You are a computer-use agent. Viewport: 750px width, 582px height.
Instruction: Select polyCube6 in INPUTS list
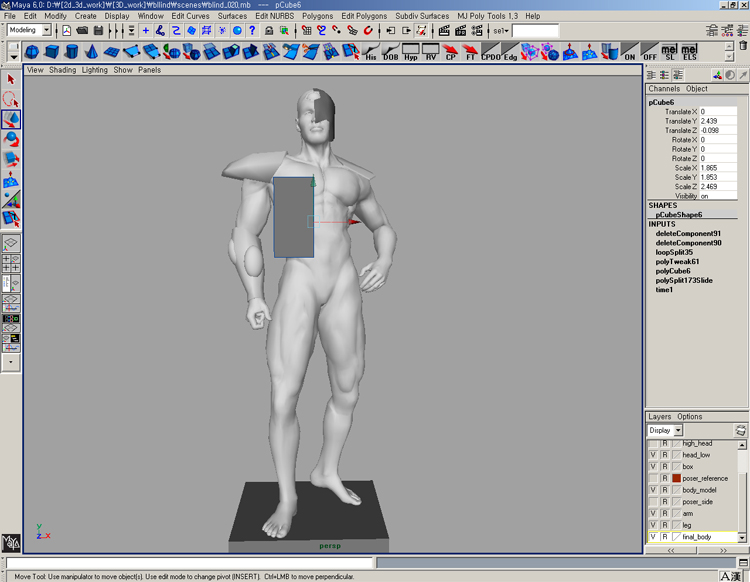(672, 271)
